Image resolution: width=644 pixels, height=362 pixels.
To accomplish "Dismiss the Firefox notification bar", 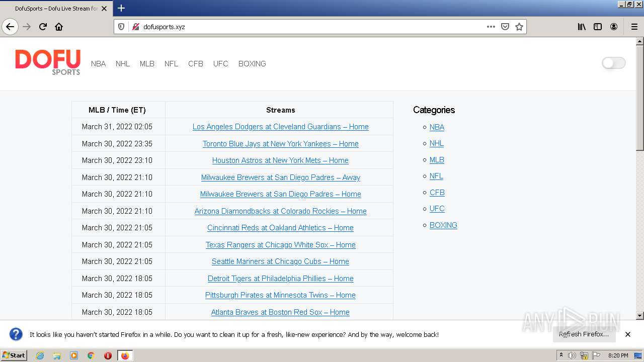I will click(x=628, y=334).
